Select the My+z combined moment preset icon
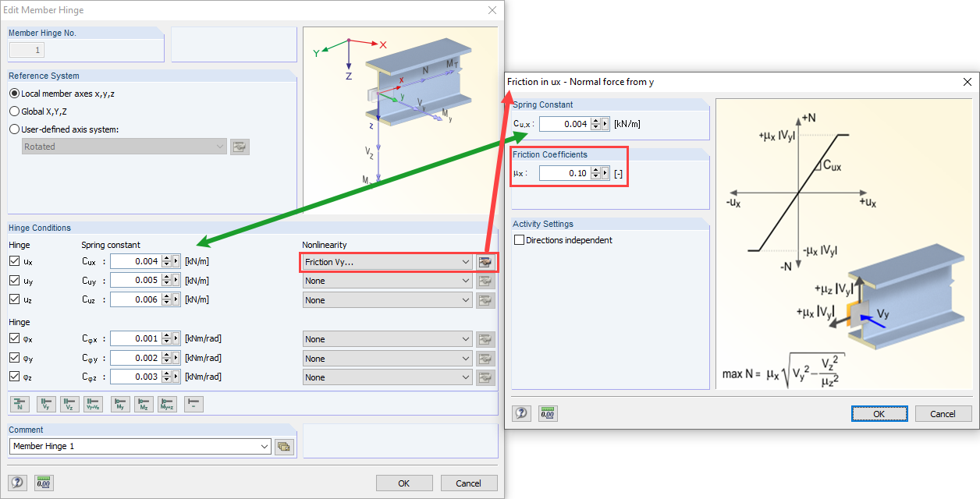 click(x=168, y=404)
